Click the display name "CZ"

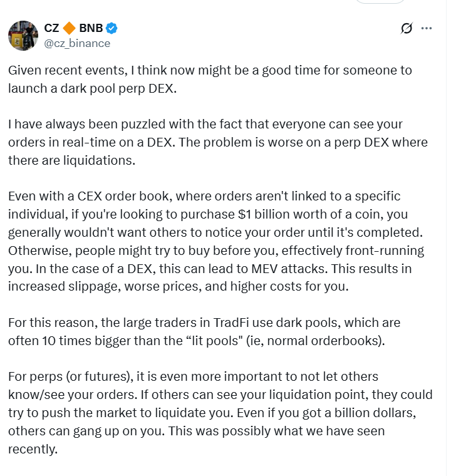(51, 28)
